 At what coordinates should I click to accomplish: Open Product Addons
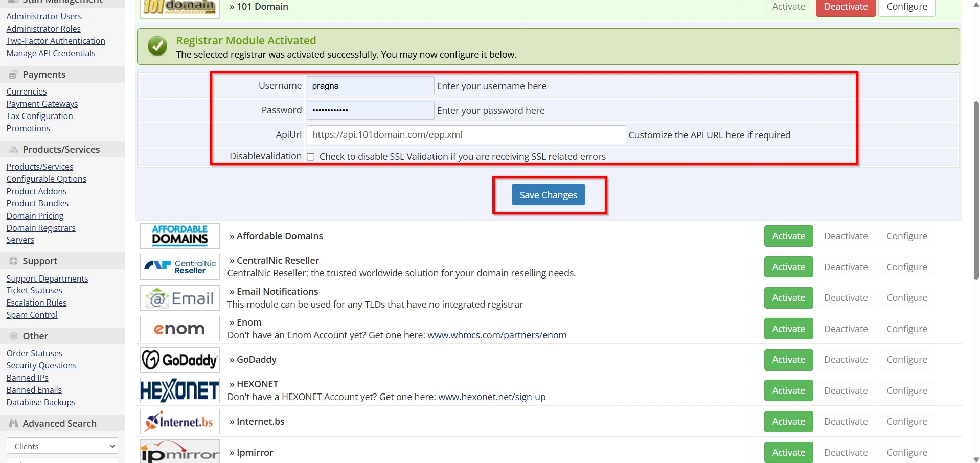[36, 191]
